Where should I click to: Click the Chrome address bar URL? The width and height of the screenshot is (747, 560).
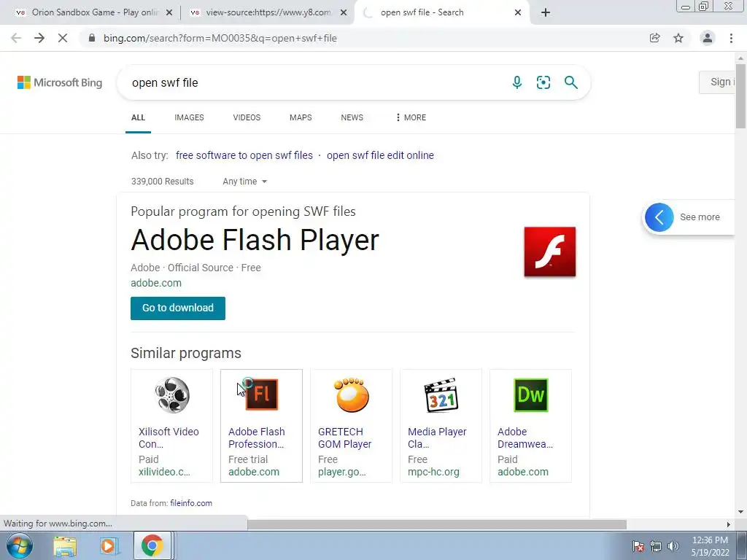point(220,38)
